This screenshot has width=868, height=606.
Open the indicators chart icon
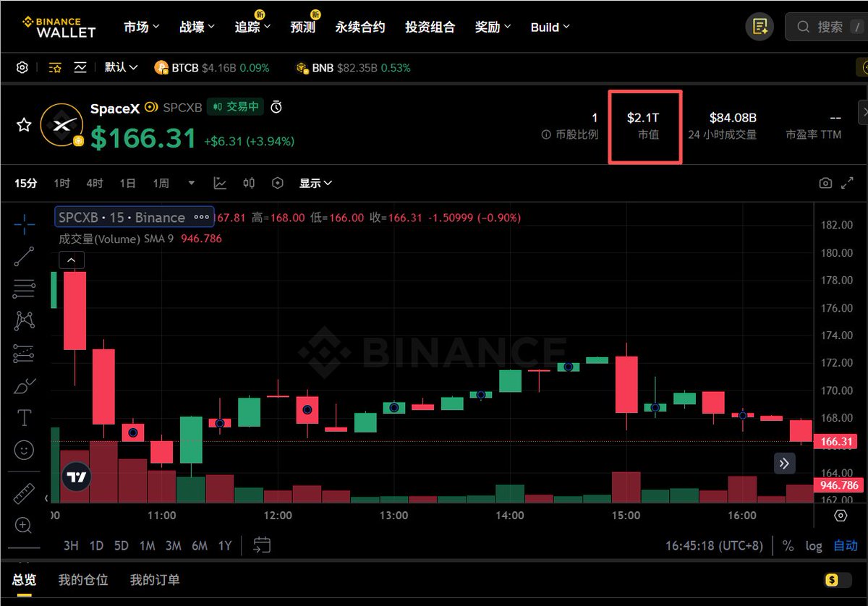click(x=220, y=184)
